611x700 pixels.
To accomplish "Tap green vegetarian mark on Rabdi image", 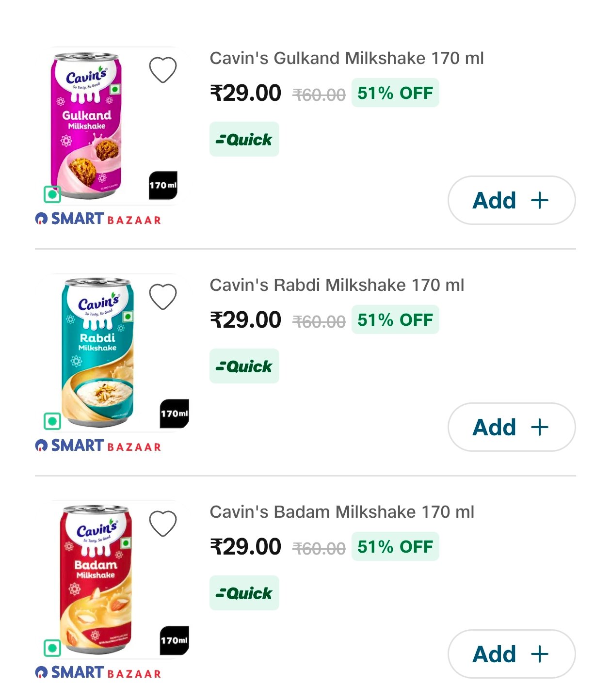I will [x=52, y=421].
